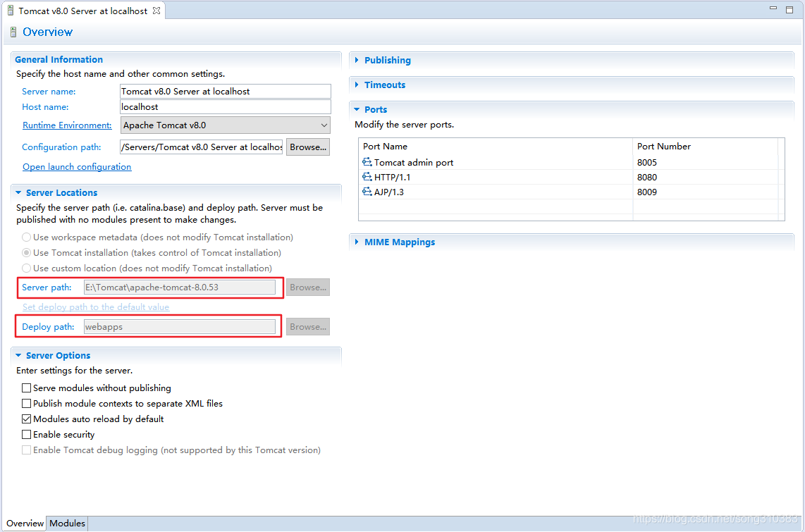Expand the Timeouts section
The width and height of the screenshot is (805, 532).
click(357, 85)
